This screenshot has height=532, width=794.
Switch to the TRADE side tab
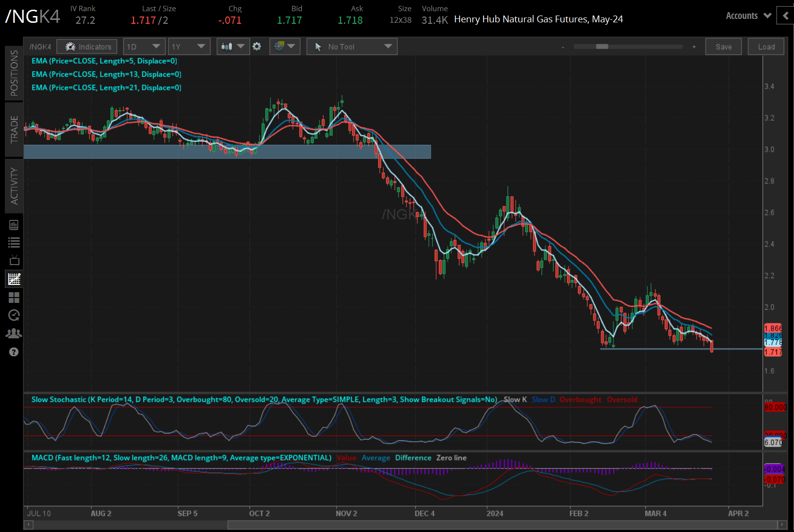14,129
